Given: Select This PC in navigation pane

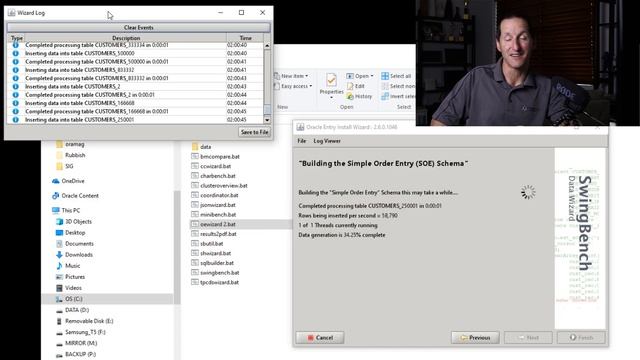Looking at the screenshot, I should tap(66, 210).
